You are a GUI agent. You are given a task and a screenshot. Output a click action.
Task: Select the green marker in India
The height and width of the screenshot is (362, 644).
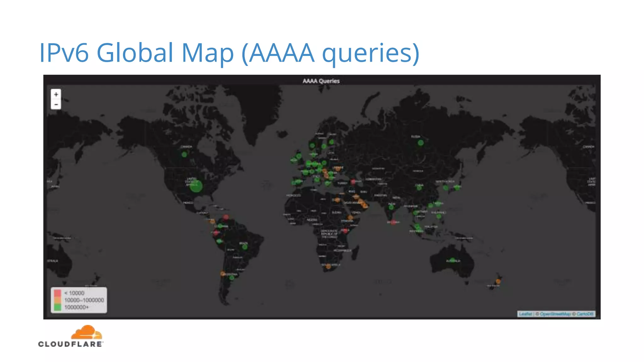[391, 207]
